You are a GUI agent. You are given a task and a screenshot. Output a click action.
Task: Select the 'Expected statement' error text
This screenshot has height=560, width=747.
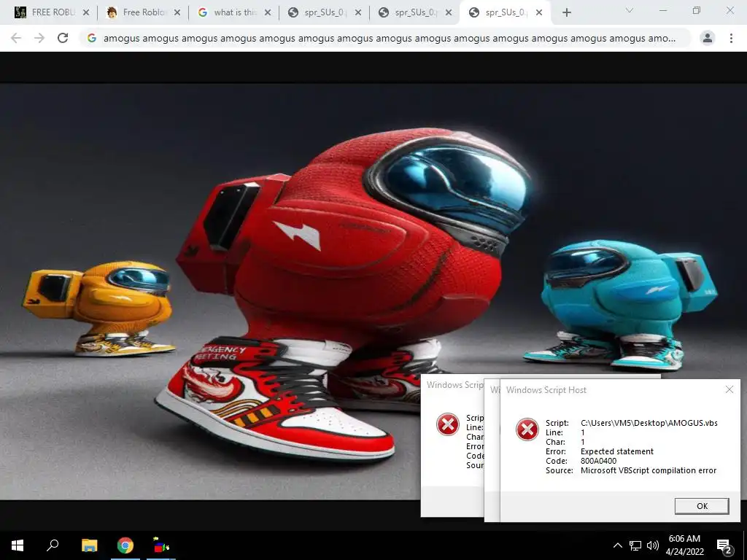click(x=617, y=451)
